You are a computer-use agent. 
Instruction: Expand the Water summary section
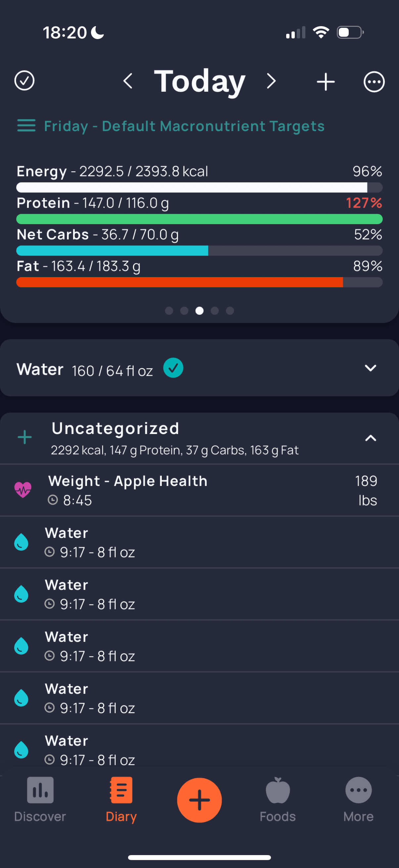370,368
